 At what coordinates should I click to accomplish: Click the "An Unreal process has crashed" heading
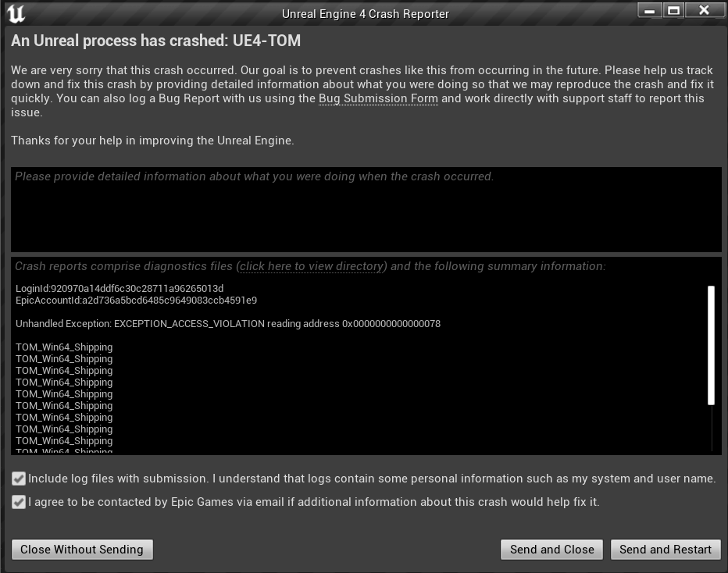click(x=155, y=41)
